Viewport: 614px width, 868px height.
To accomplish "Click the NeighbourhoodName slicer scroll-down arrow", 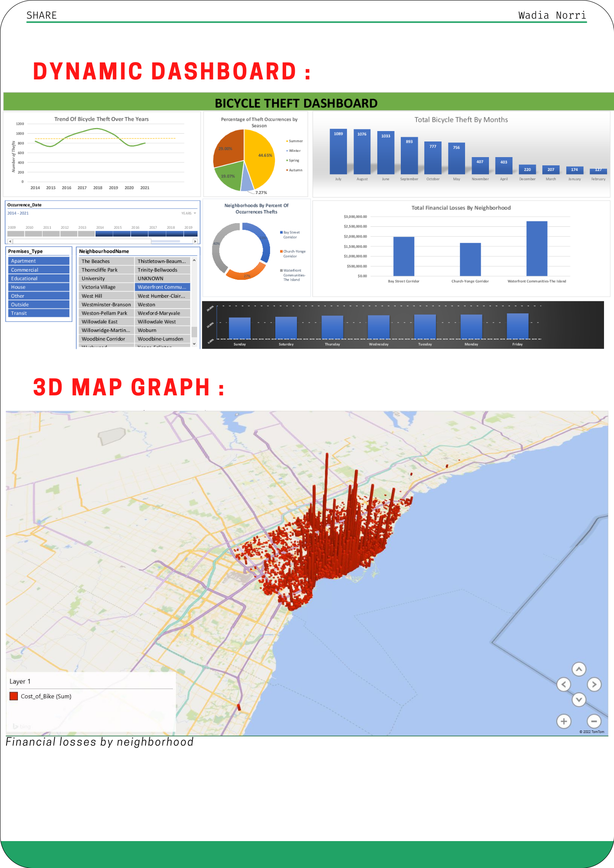I will (x=194, y=344).
